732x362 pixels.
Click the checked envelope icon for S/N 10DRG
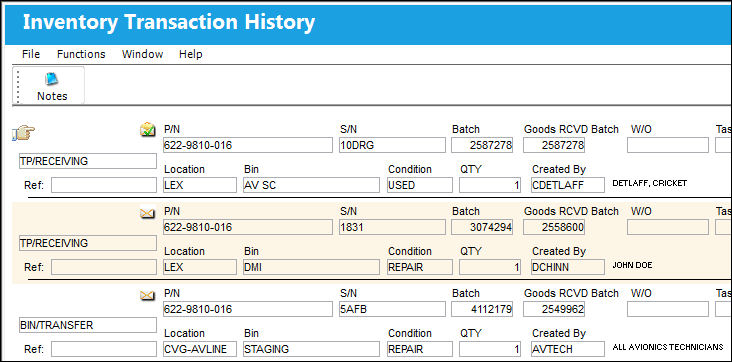point(148,129)
